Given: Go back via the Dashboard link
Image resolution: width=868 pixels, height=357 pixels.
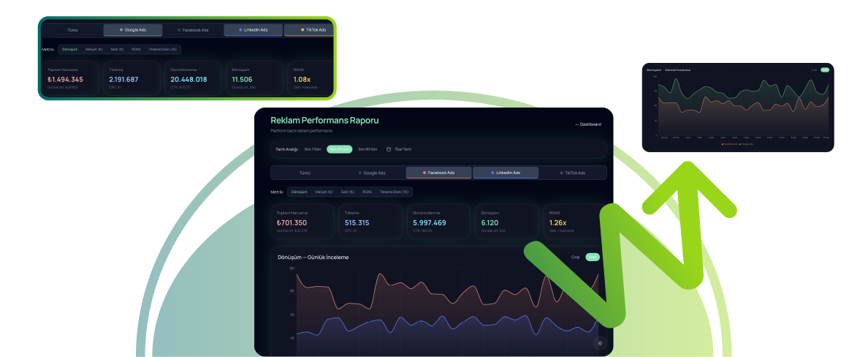Looking at the screenshot, I should 588,124.
